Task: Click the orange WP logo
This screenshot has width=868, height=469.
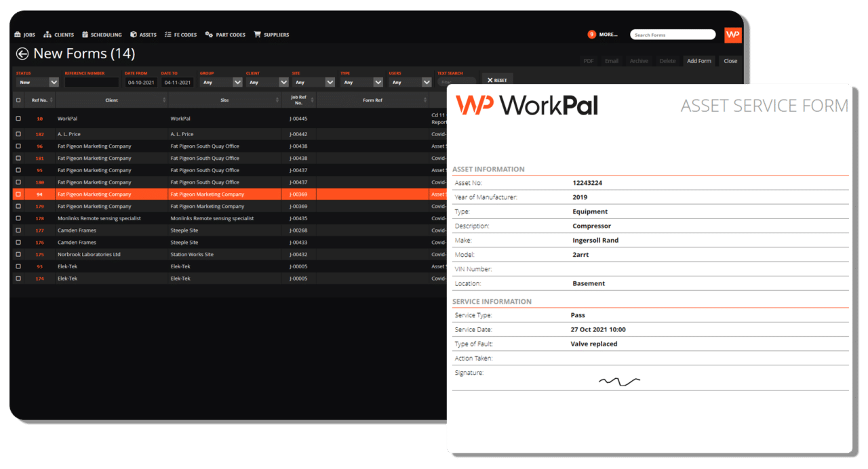Action: pyautogui.click(x=732, y=35)
